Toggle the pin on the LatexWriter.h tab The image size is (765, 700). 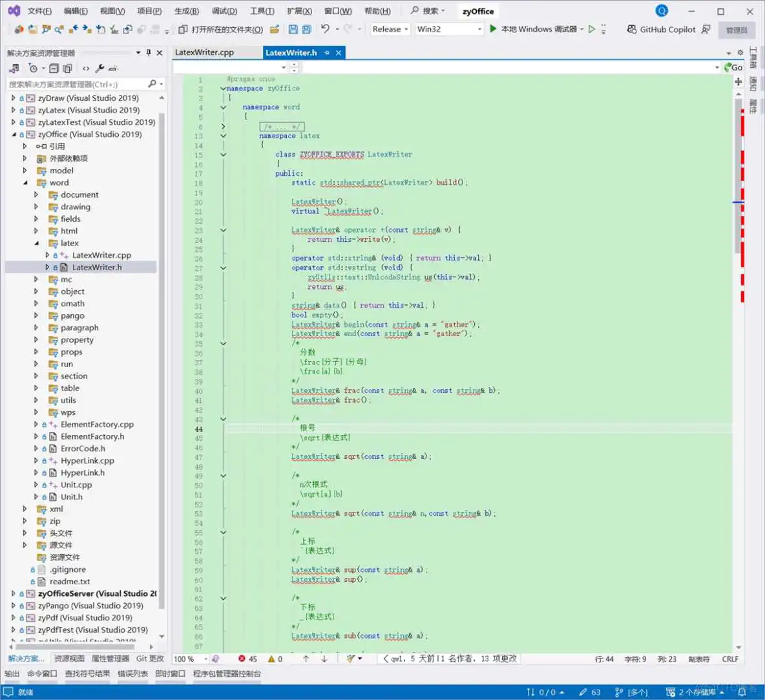tap(328, 52)
